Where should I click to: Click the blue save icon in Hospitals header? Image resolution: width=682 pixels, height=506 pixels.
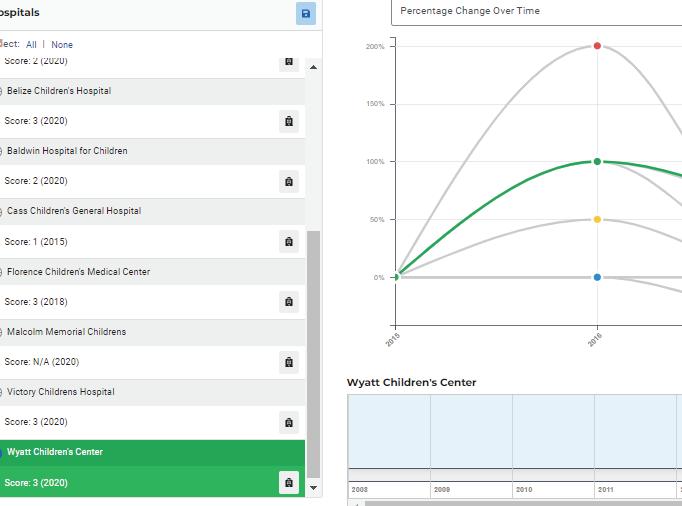click(306, 14)
